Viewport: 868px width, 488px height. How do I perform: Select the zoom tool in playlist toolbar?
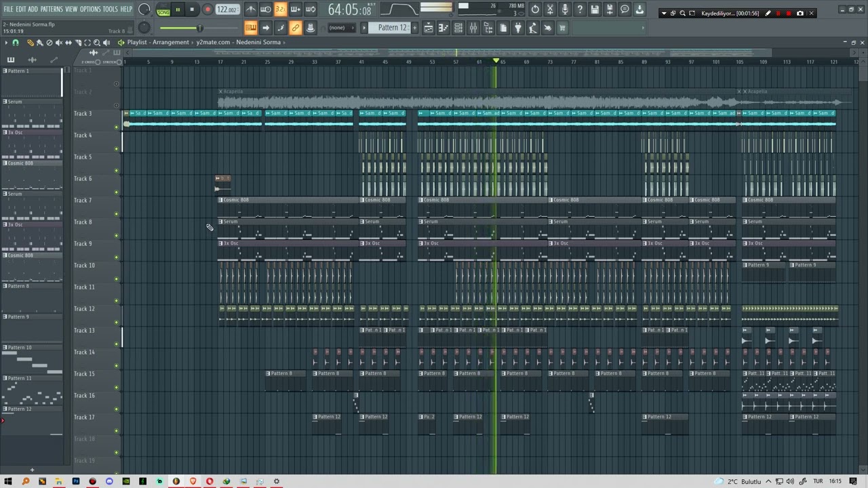point(96,43)
